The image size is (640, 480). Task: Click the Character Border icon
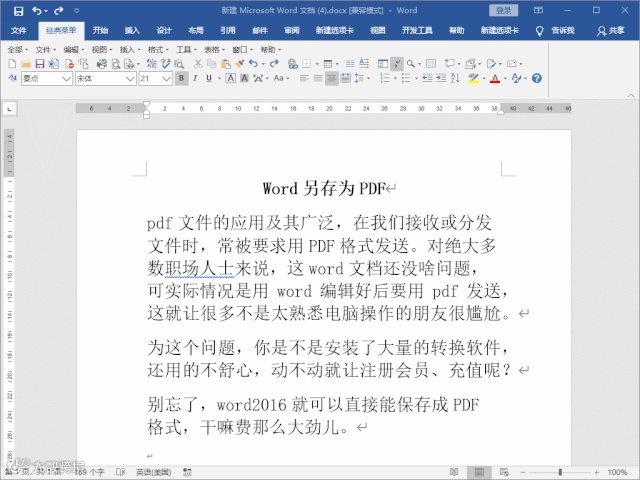(231, 78)
